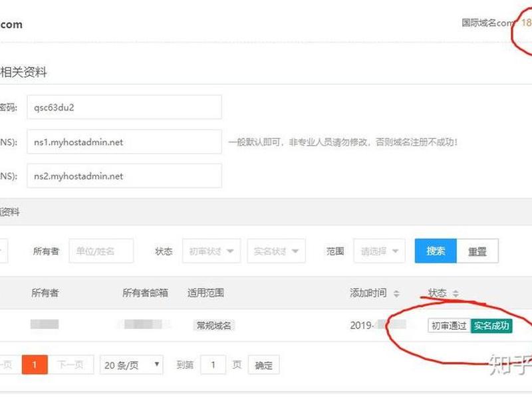Click the 相关资料 section heading
532x399 pixels.
pos(23,72)
